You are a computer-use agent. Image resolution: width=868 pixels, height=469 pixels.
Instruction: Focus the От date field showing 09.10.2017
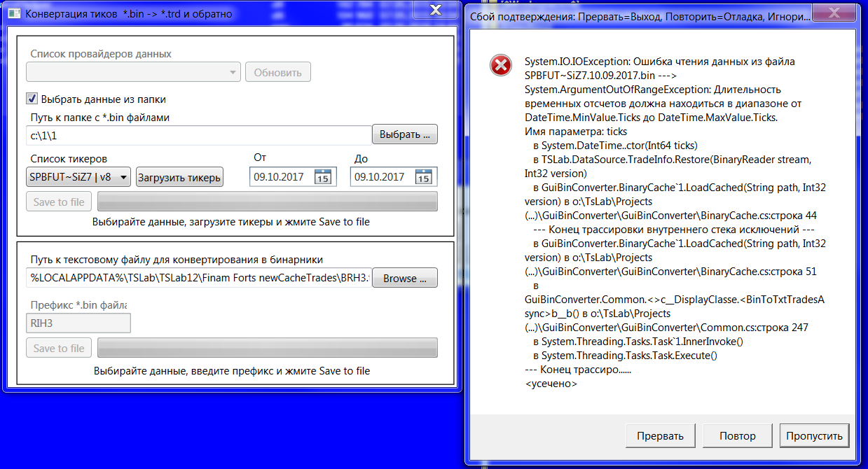(x=293, y=177)
